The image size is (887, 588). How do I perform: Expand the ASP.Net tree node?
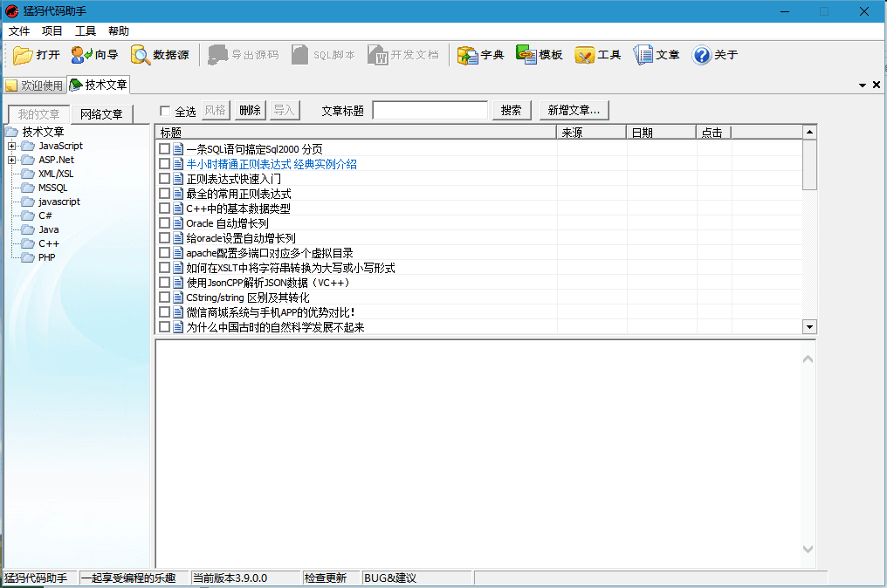(x=11, y=161)
